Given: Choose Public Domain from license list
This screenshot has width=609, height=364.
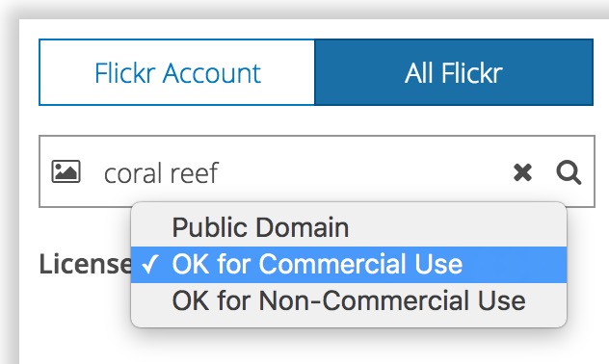Looking at the screenshot, I should point(349,227).
